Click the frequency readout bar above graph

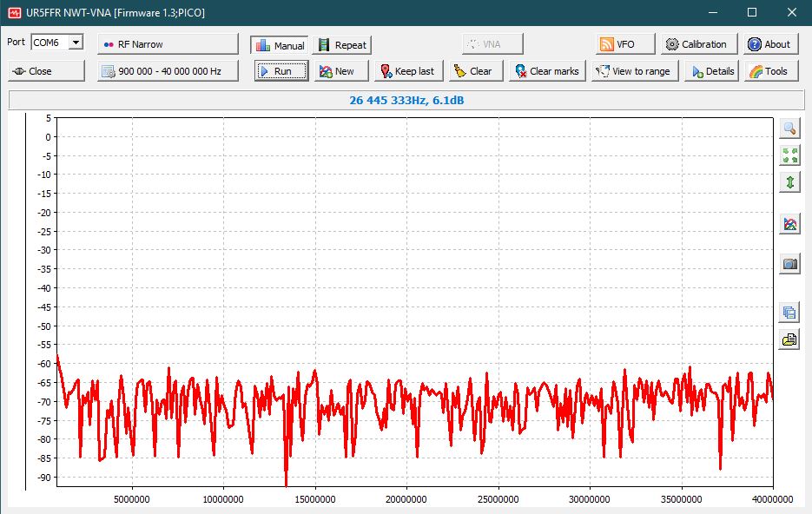(406, 101)
